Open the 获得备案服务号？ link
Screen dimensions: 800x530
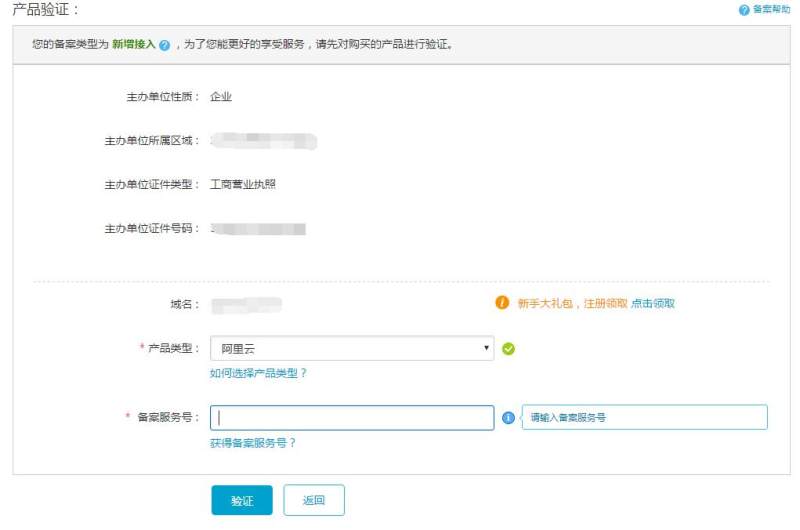[253, 442]
